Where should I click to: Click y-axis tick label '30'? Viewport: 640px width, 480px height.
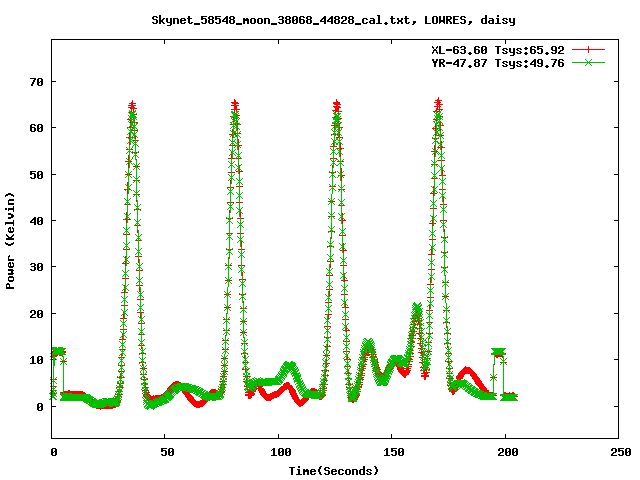point(36,267)
